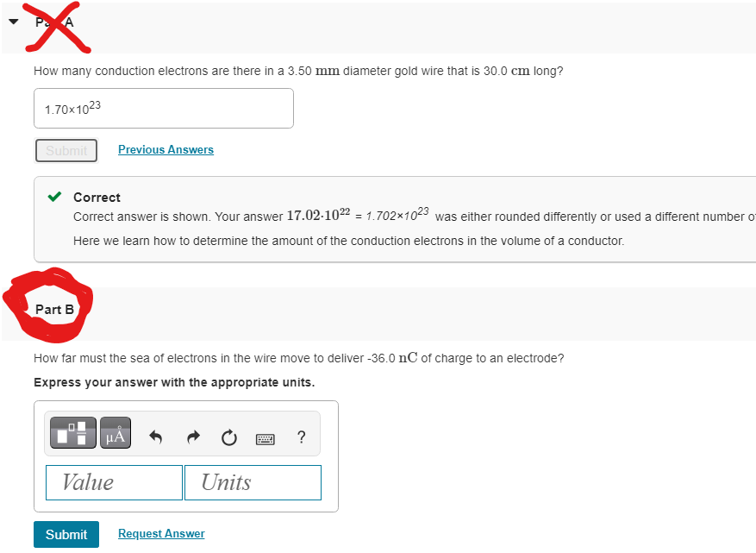Open the Request Answer link
Viewport: 756px width, 553px height.
click(x=161, y=533)
